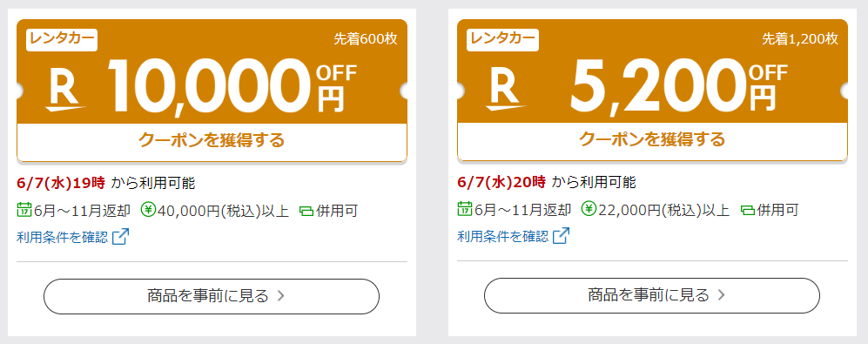Click the 5,200円 OFF coupon banner image
The width and height of the screenshot is (868, 344).
[x=653, y=71]
